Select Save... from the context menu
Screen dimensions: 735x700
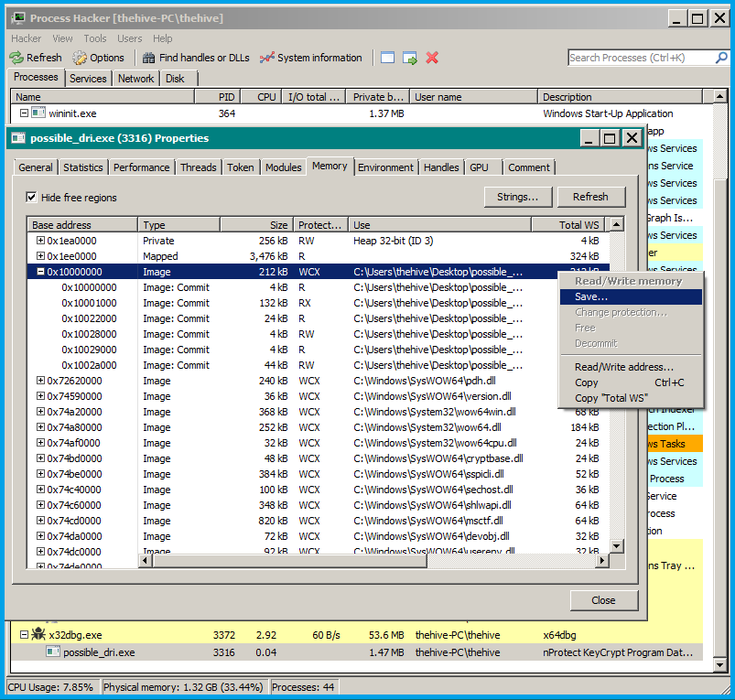click(591, 296)
